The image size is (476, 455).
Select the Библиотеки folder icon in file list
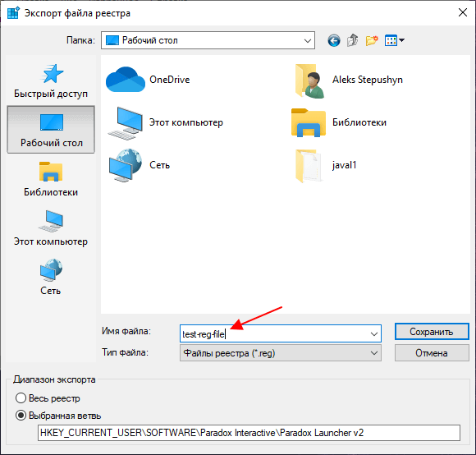pyautogui.click(x=309, y=122)
